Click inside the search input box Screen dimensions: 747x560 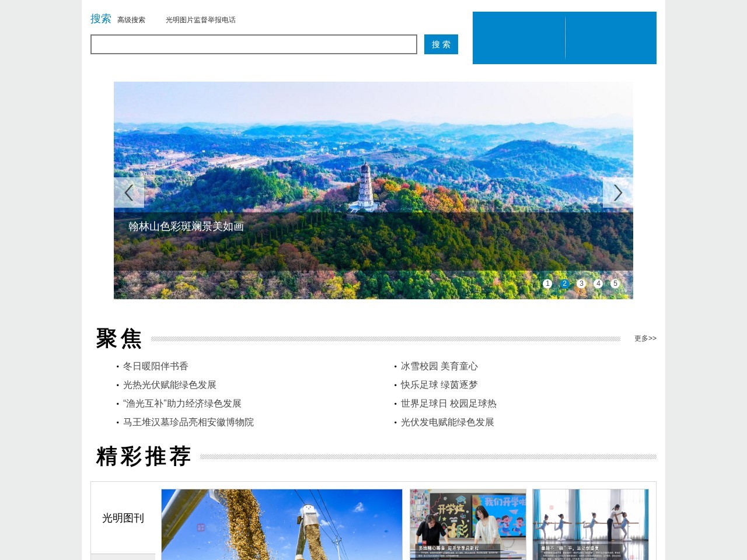tap(254, 45)
